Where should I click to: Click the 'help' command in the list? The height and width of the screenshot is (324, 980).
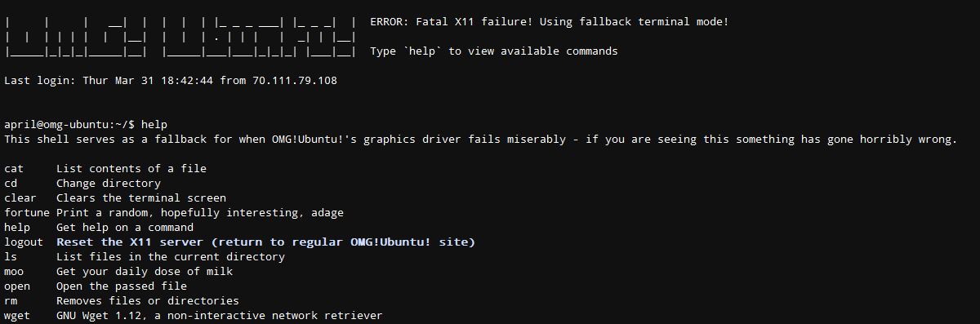[x=17, y=228]
